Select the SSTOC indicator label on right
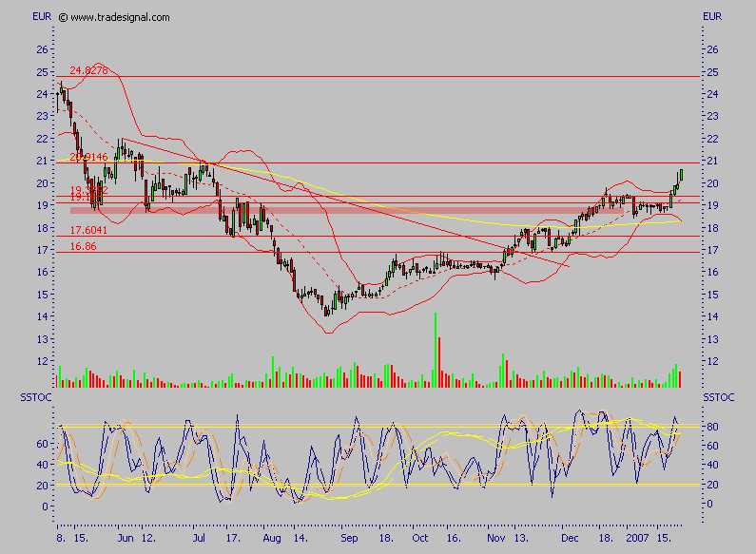 point(718,397)
